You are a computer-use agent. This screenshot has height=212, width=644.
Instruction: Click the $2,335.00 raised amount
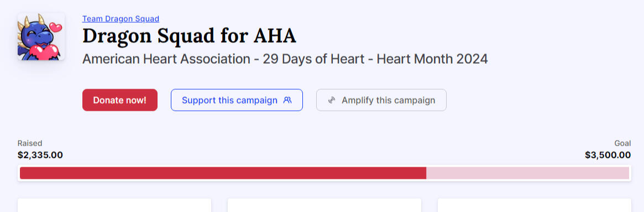coord(40,155)
